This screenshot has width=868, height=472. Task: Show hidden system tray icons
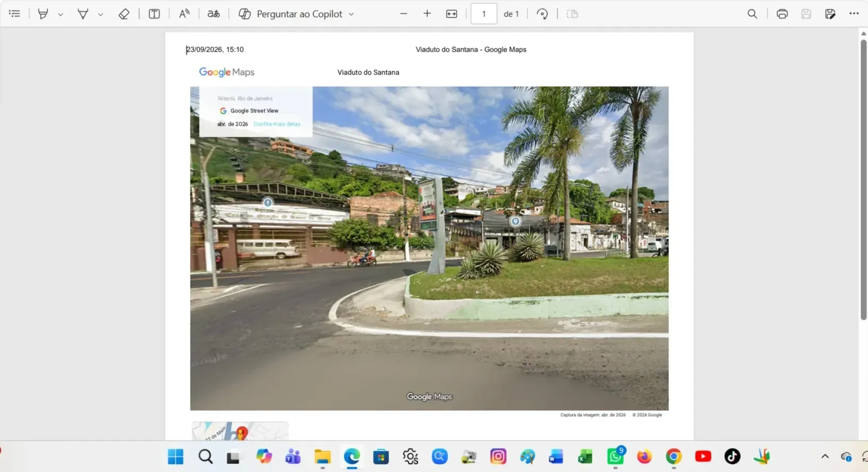(x=825, y=457)
